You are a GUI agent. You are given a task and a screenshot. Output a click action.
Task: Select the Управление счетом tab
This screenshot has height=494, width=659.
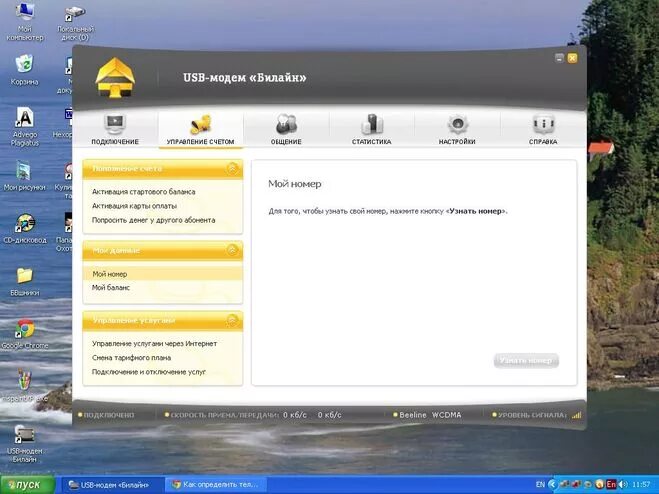pyautogui.click(x=200, y=129)
